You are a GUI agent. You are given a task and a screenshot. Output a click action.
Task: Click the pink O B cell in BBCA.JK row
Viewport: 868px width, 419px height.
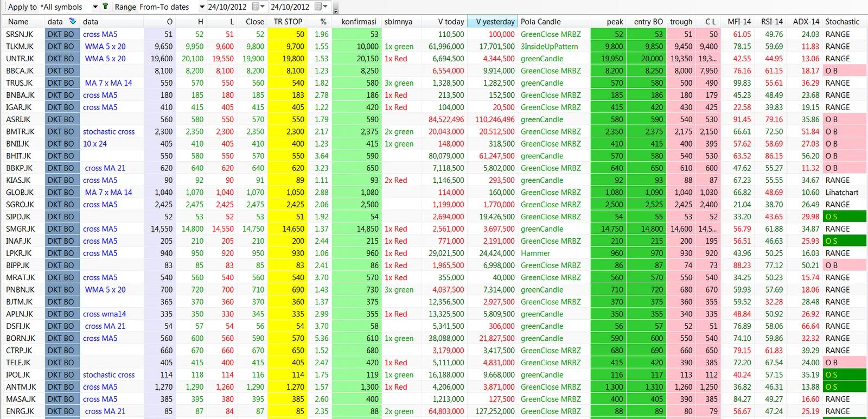[845, 71]
